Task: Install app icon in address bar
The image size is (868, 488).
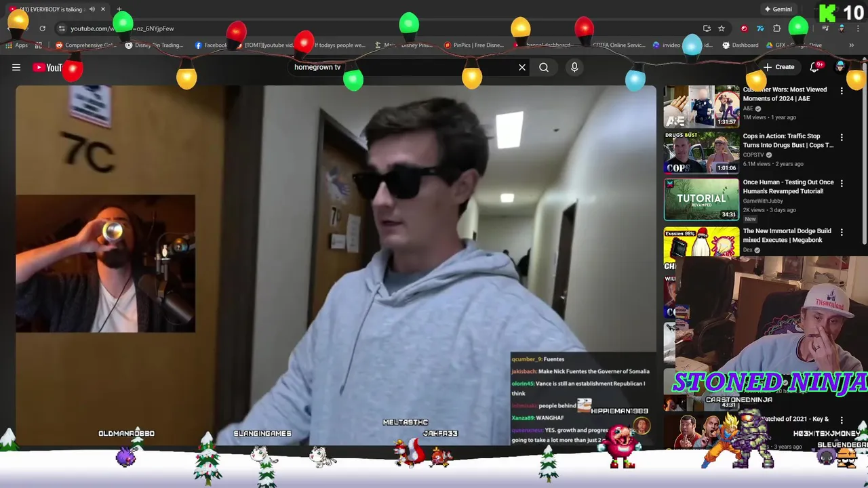Action: pos(707,28)
